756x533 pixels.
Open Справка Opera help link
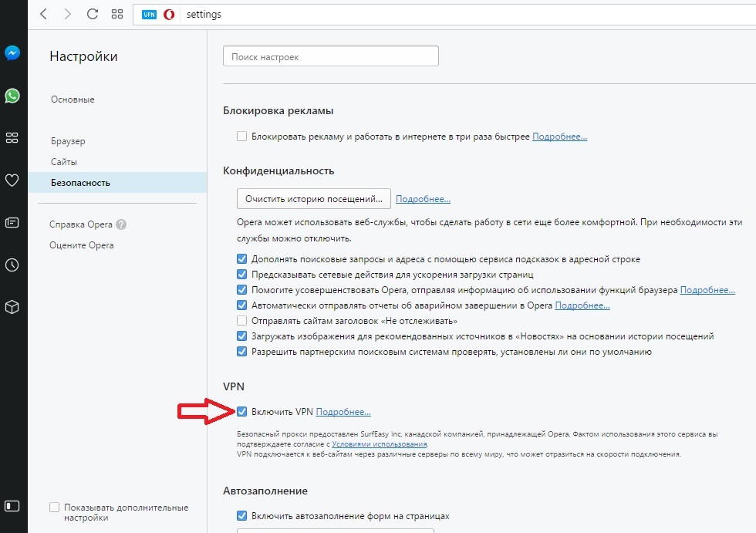(x=80, y=224)
